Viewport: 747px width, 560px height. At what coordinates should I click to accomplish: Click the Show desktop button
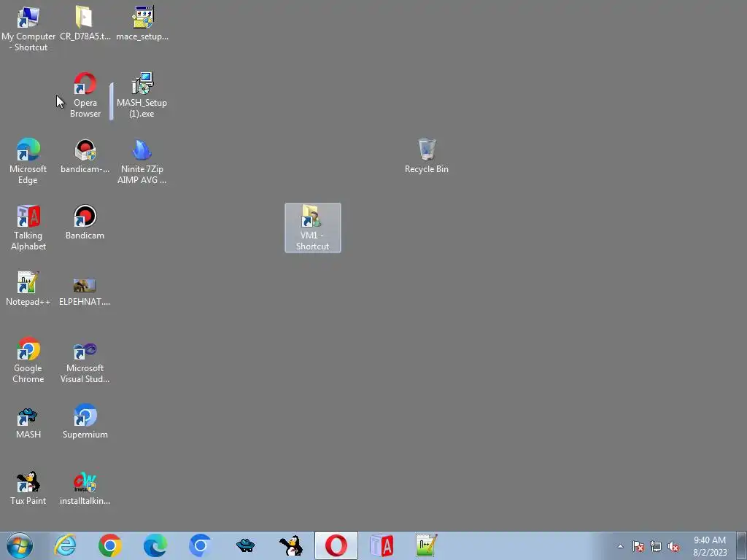742,545
